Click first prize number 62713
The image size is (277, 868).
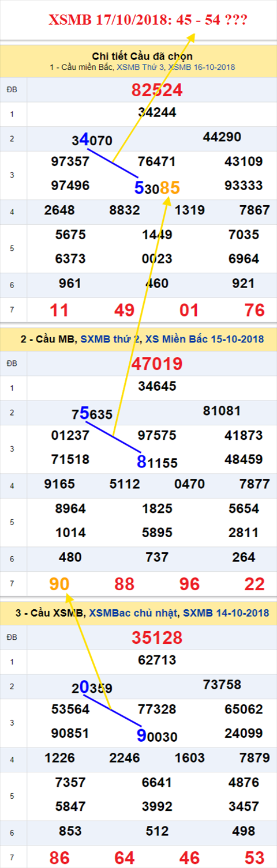pyautogui.click(x=157, y=661)
